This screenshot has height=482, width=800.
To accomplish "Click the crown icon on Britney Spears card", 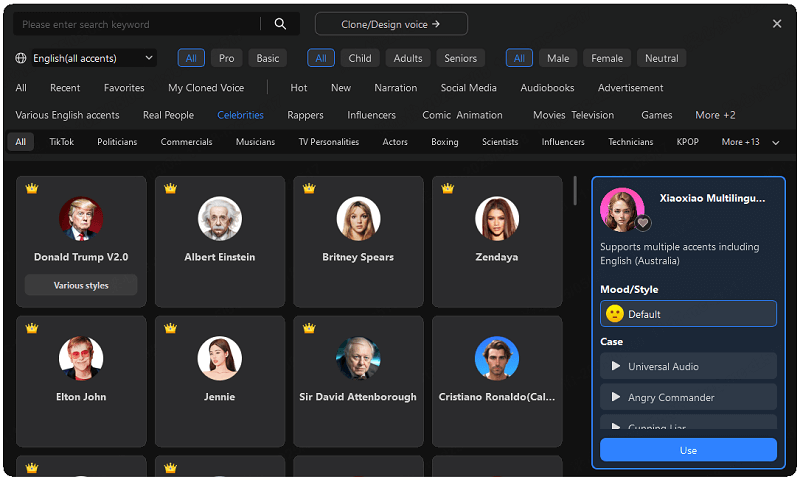I will (309, 189).
